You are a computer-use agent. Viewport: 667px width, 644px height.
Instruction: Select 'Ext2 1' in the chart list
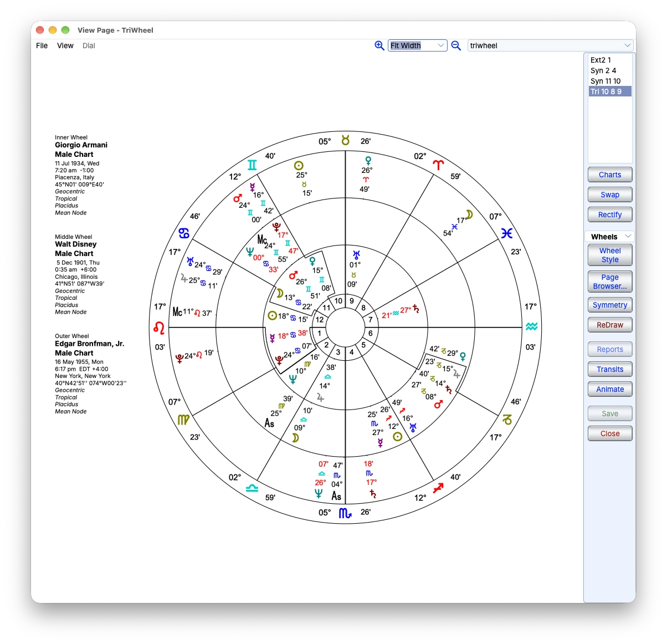610,60
